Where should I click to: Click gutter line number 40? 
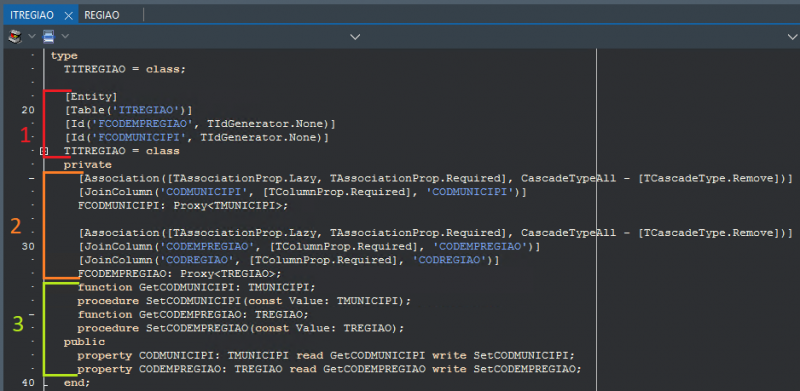[x=29, y=382]
